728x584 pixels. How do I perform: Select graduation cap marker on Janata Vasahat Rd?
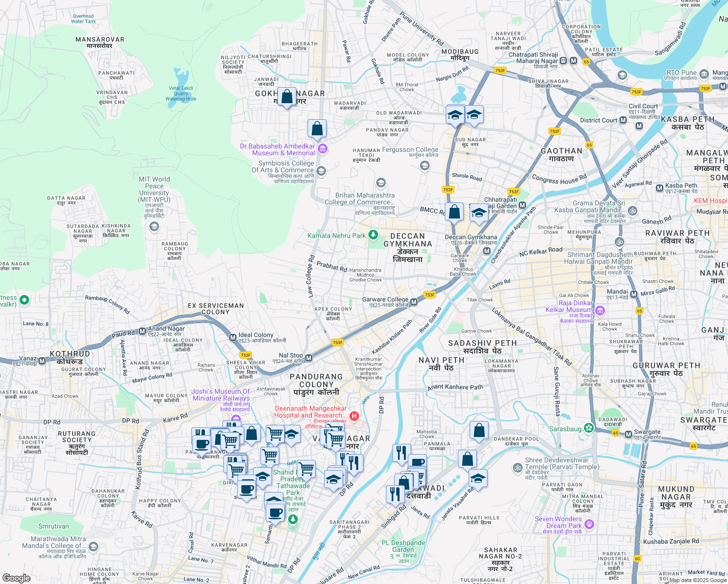[x=478, y=479]
